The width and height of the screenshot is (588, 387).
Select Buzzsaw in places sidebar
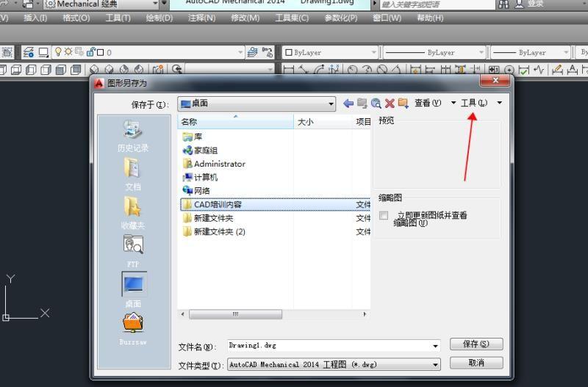133,329
